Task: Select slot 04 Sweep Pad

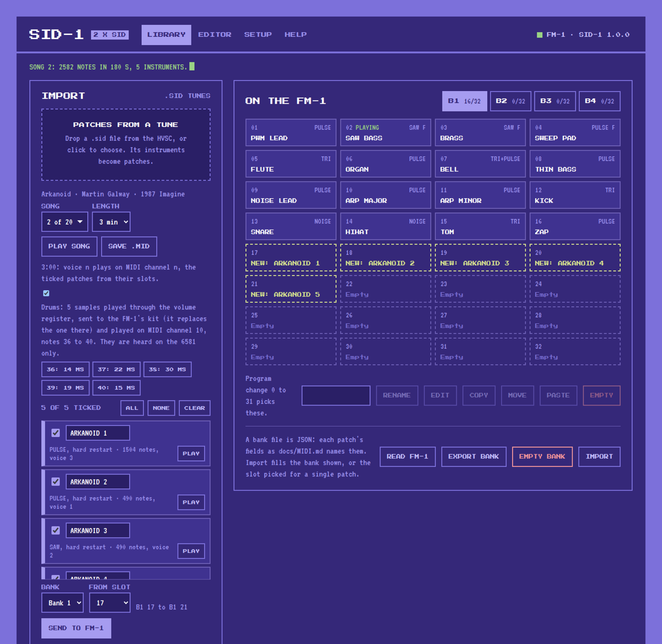Action: click(575, 132)
